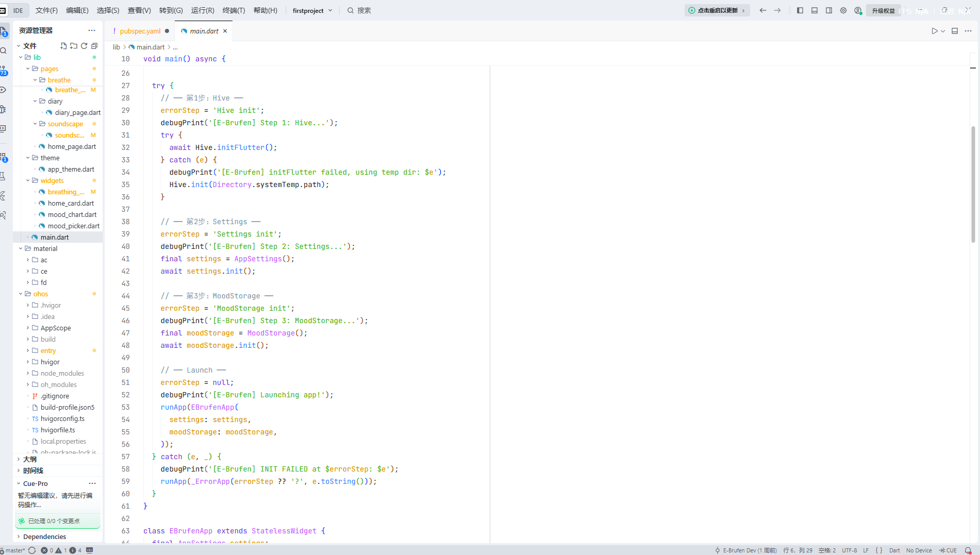This screenshot has width=980, height=555.
Task: Open problems errors and warnings counter
Action: click(x=61, y=550)
